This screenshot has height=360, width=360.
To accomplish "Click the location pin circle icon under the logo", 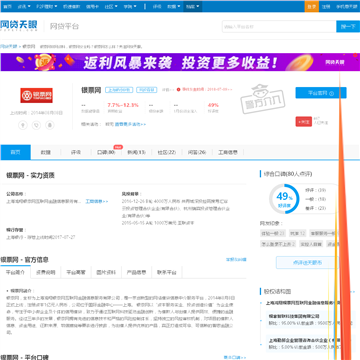I will point(23,125).
